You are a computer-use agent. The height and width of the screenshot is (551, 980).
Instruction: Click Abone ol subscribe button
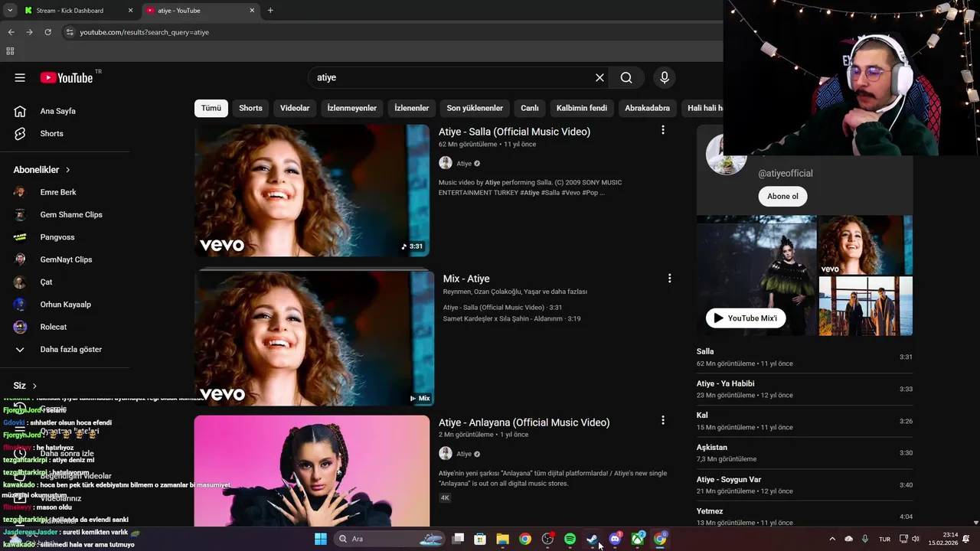782,196
